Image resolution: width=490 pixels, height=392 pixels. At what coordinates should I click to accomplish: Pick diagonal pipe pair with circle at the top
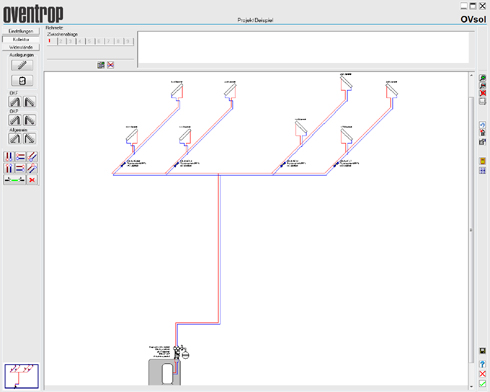[32, 168]
